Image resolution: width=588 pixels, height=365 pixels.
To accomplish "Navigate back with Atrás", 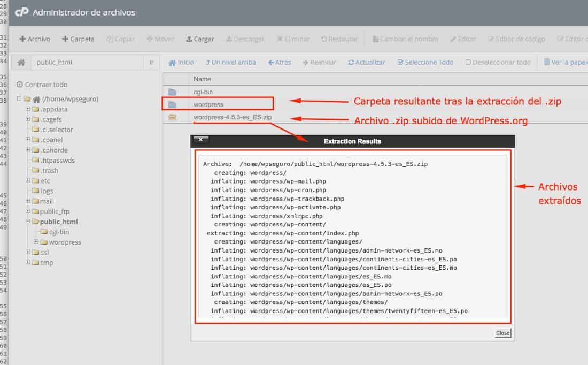I will (280, 62).
